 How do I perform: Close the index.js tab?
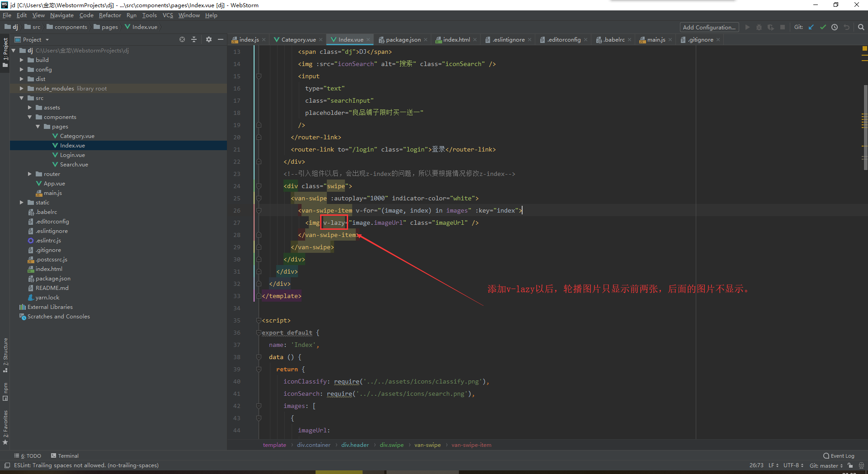click(264, 40)
